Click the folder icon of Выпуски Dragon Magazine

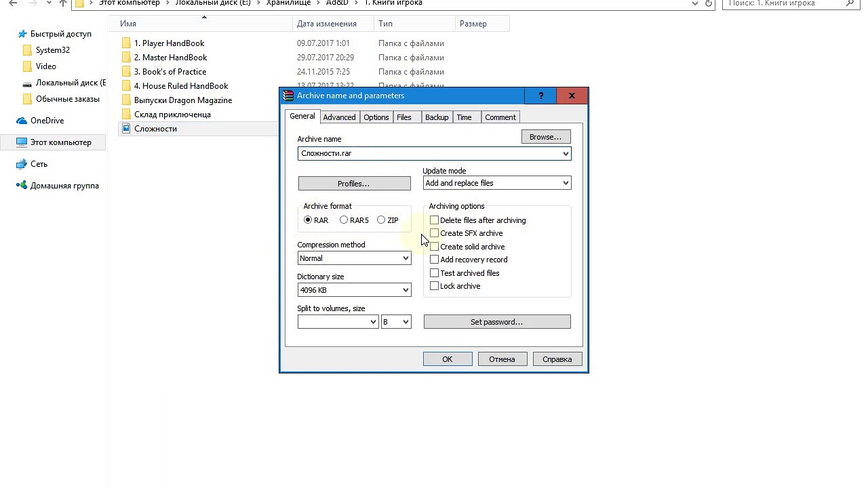click(x=126, y=100)
